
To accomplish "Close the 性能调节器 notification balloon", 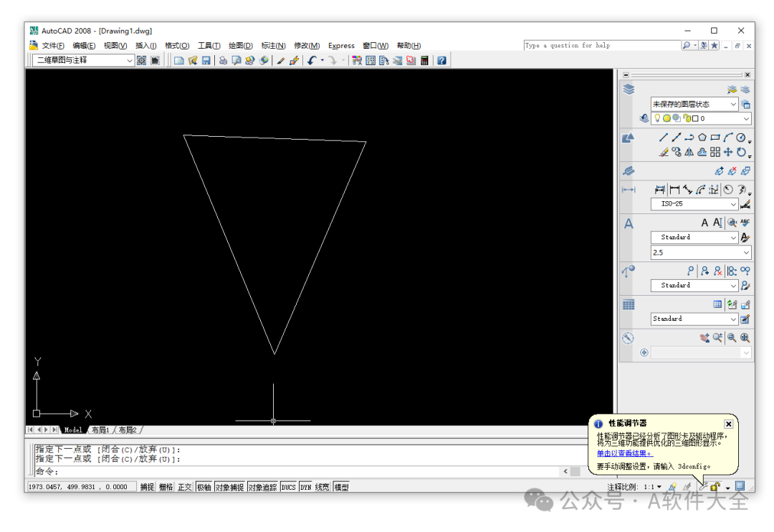I will coord(729,424).
